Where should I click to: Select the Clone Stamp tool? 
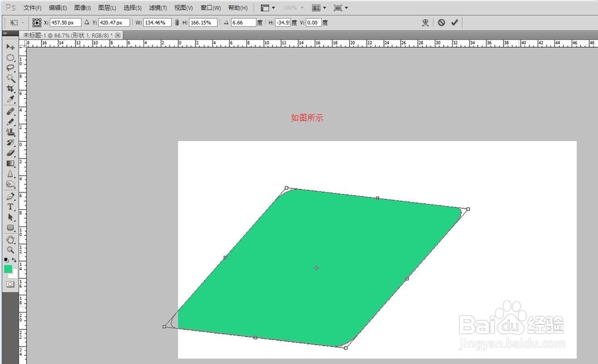pyautogui.click(x=10, y=132)
